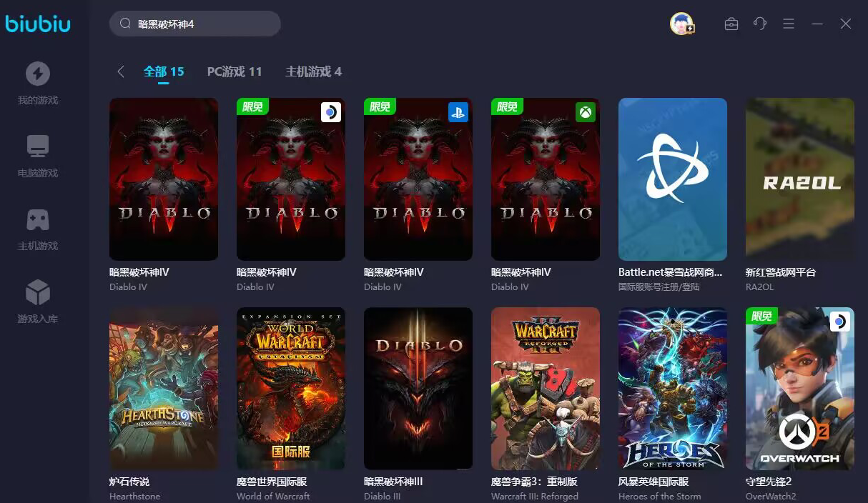Open the PC games monitor icon
Image resolution: width=868 pixels, height=503 pixels.
click(38, 146)
